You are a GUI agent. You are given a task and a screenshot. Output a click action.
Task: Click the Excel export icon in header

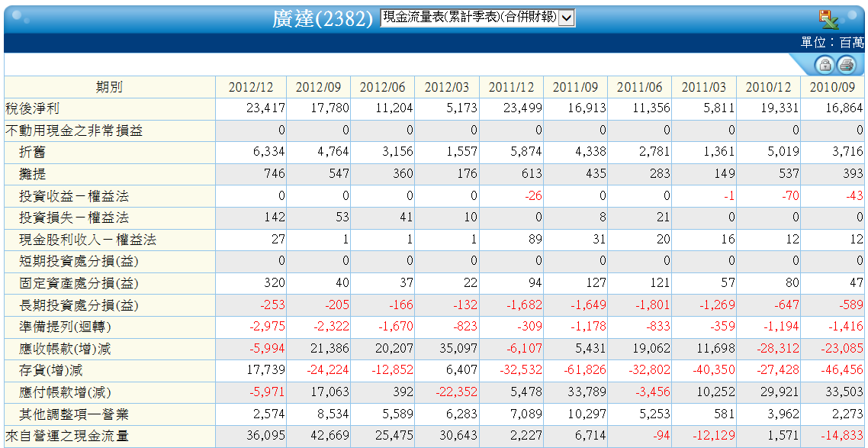point(828,19)
